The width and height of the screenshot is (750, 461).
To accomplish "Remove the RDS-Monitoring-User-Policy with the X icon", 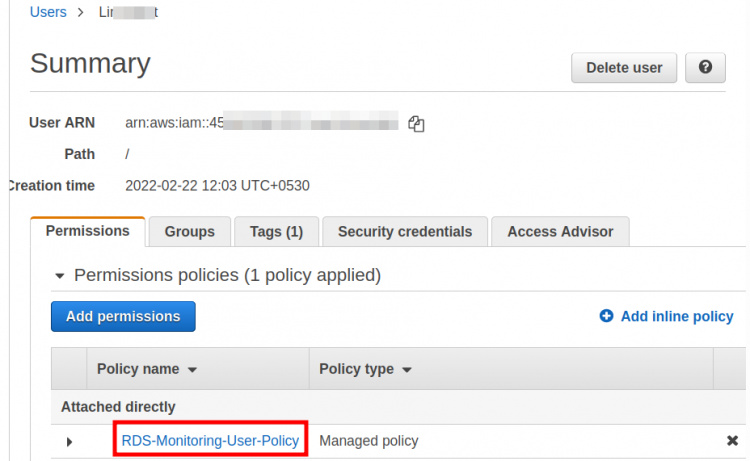I will pyautogui.click(x=732, y=440).
